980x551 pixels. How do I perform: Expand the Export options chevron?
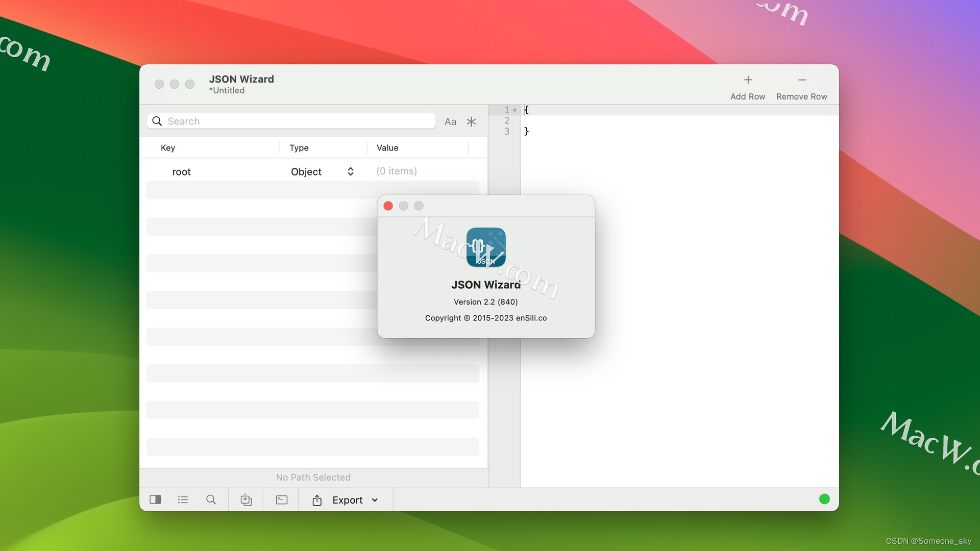pyautogui.click(x=375, y=500)
